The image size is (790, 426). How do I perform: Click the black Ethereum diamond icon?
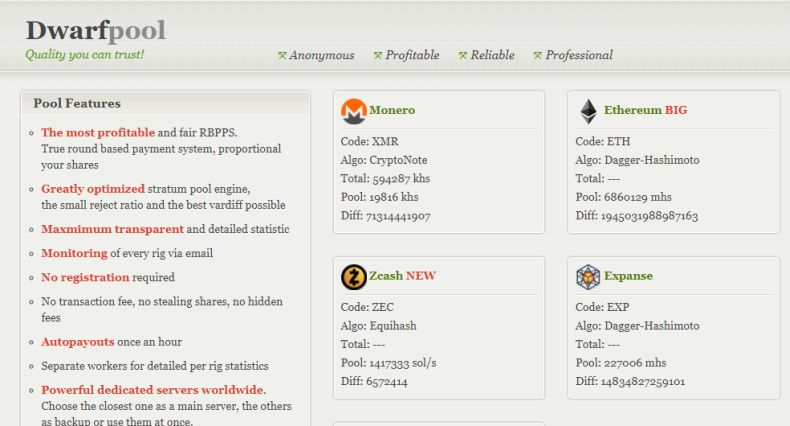click(x=588, y=111)
